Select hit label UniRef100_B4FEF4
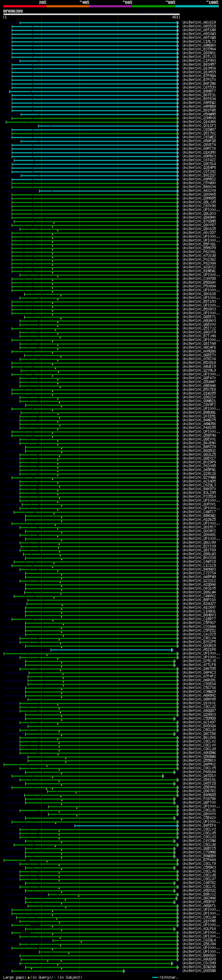 point(199,826)
